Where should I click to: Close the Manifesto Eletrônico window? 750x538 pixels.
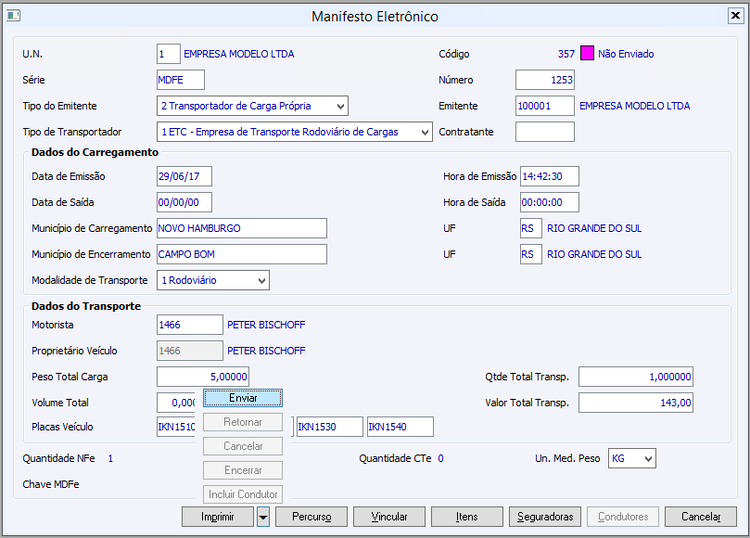pos(735,15)
